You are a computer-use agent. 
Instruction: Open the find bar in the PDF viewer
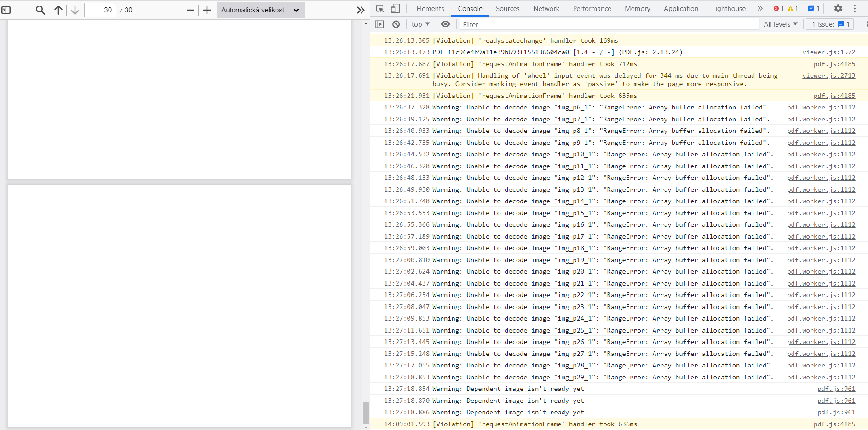tap(40, 10)
